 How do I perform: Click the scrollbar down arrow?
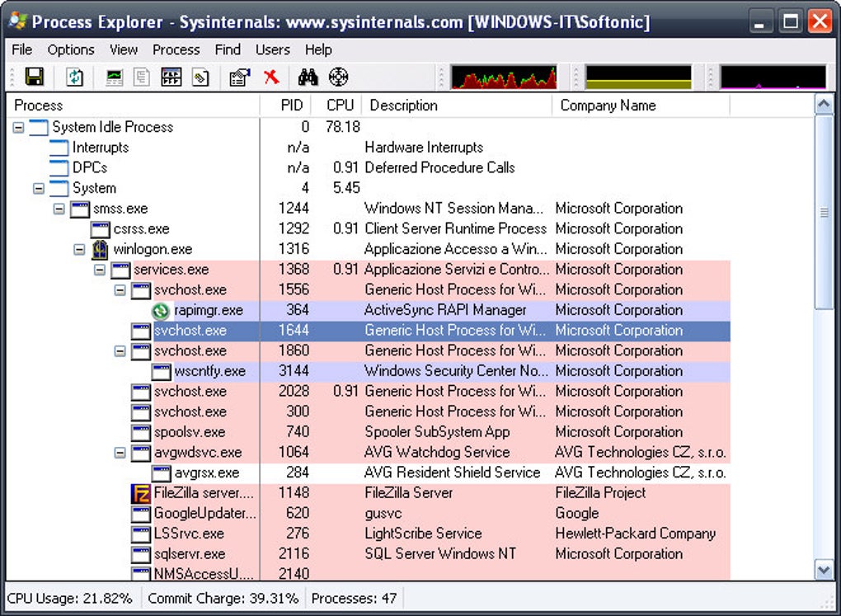pos(823,569)
